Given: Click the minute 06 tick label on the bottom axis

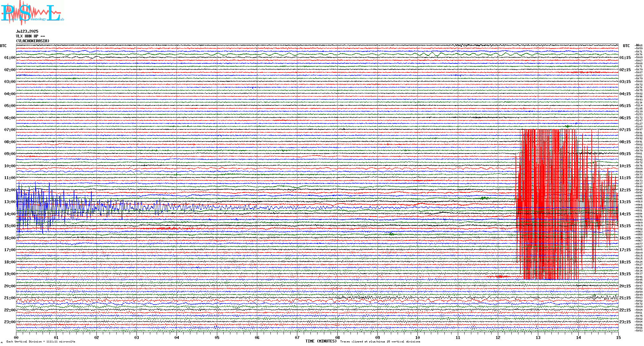Looking at the screenshot, I should (257, 337).
